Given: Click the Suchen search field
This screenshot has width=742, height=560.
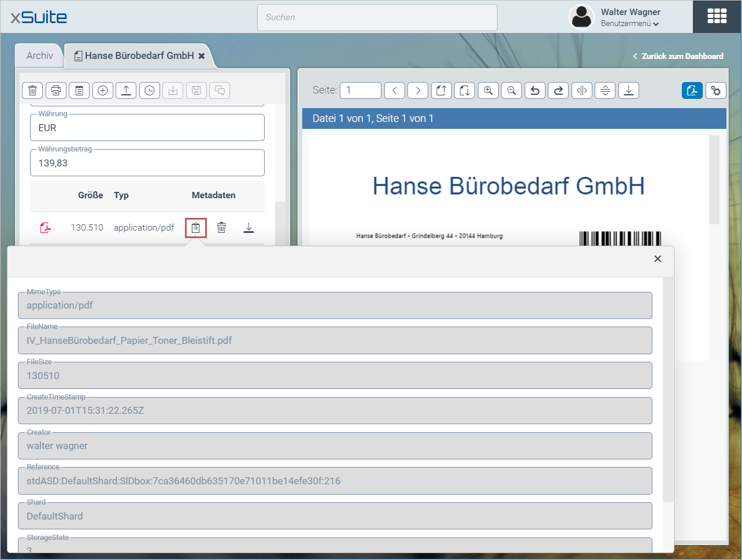Looking at the screenshot, I should point(377,17).
